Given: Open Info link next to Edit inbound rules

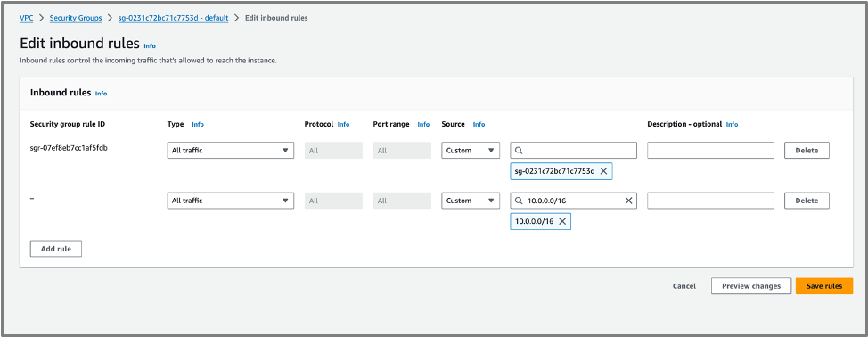Looking at the screenshot, I should pos(150,46).
